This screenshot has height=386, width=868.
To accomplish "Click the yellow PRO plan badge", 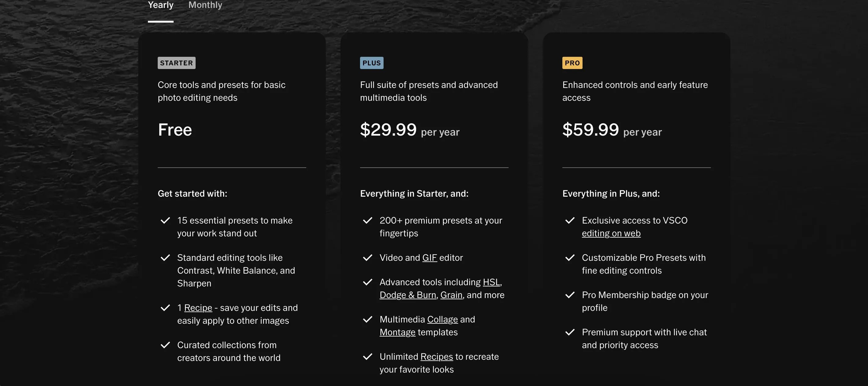I will [572, 63].
